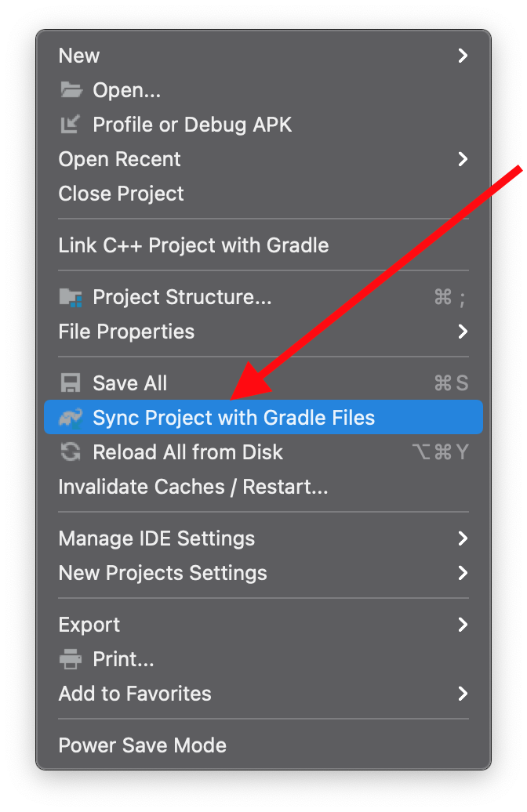Screen dimensions: 527x812
Task: Choose Sync Project with Gradle Files
Action: [263, 418]
